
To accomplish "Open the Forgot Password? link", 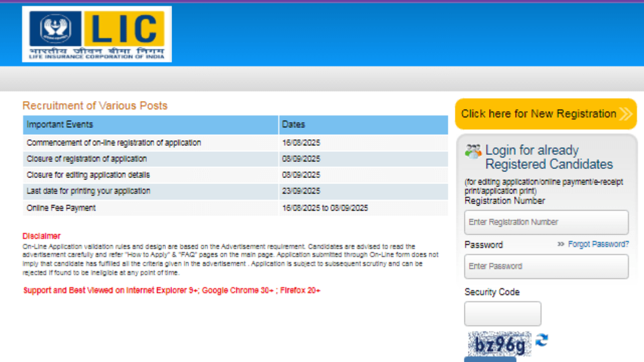I will (598, 244).
